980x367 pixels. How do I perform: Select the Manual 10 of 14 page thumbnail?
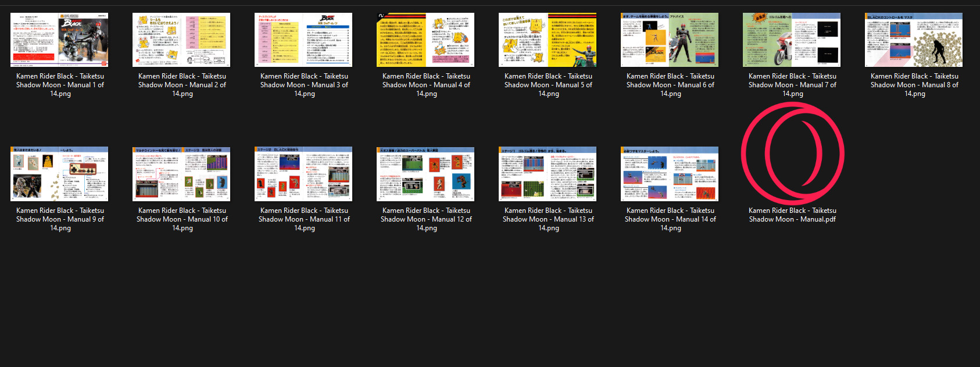(x=182, y=174)
